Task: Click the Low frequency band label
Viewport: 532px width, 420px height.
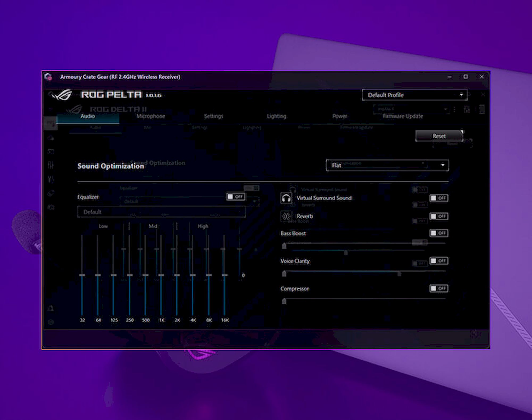Action: tap(103, 226)
